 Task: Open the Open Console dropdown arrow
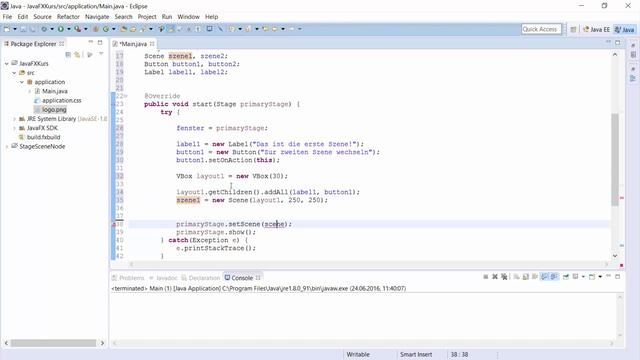(600, 277)
